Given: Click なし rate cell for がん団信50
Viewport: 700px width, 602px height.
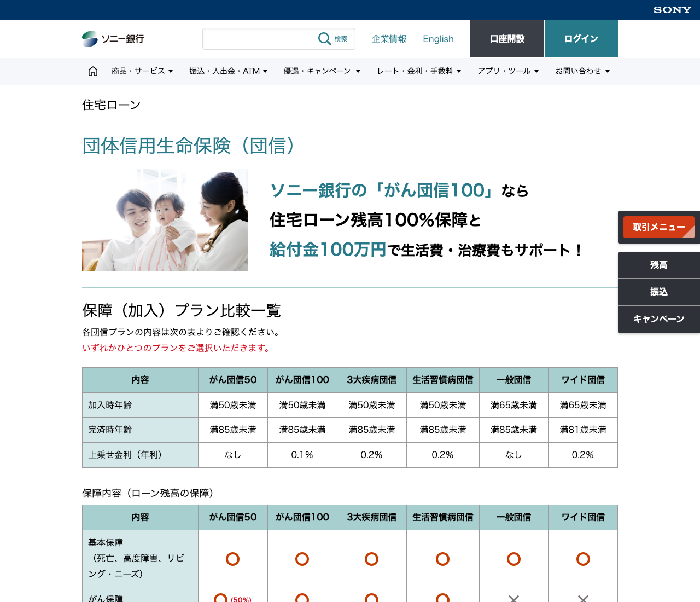Looking at the screenshot, I should coord(233,455).
